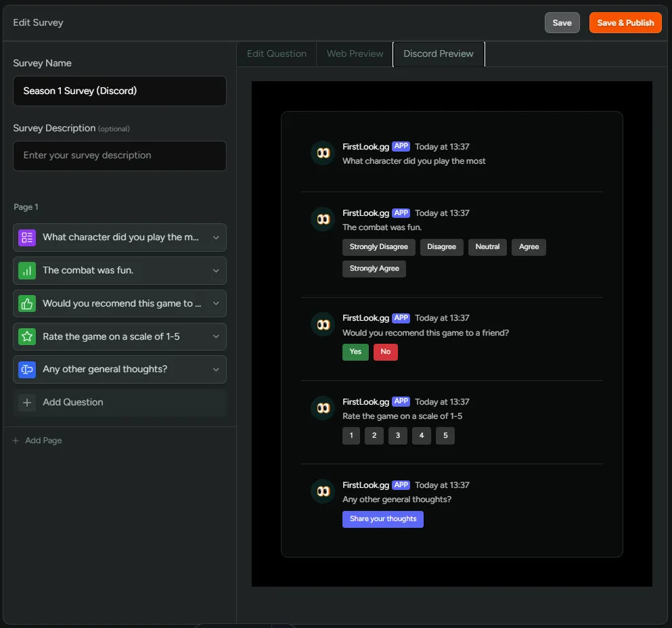Click 'Share your thoughts' in the Discord preview
This screenshot has height=628, width=672.
383,518
